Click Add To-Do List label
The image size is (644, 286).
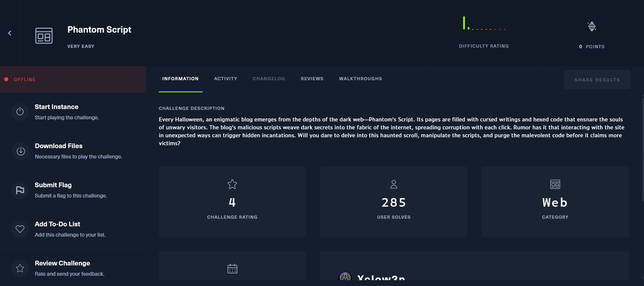click(57, 224)
